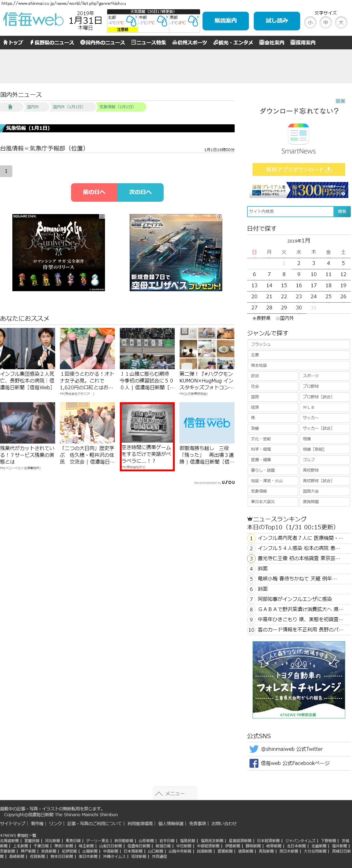Open info icon on Romancing SaGa ad
The width and height of the screenshot is (352, 868).
point(102,216)
